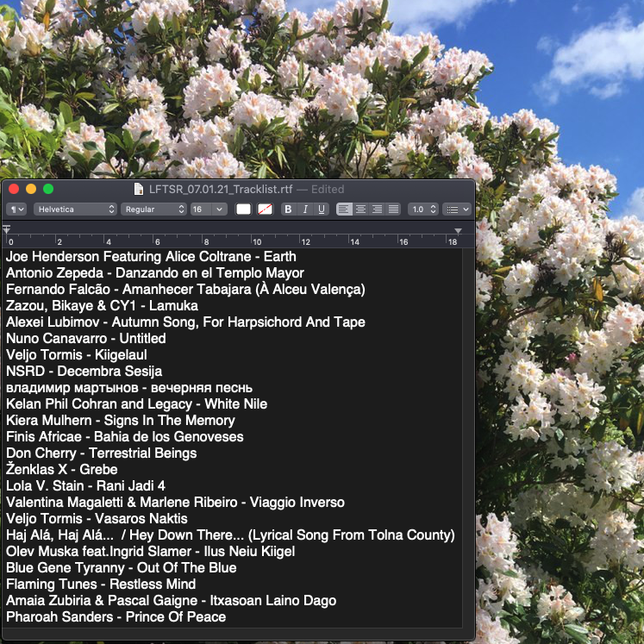Expand the font size dropdown arrow
Viewport: 644px width, 644px height.
(220, 209)
